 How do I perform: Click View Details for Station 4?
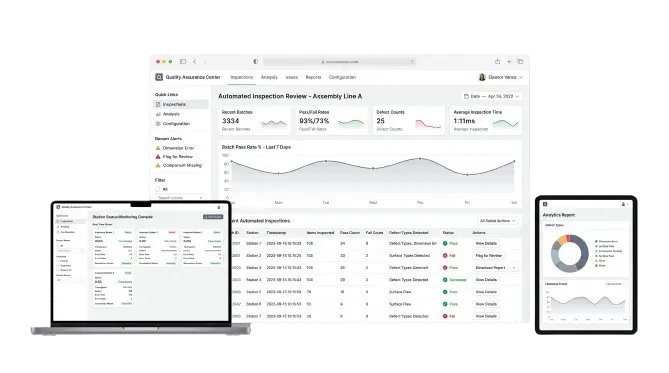pos(486,280)
